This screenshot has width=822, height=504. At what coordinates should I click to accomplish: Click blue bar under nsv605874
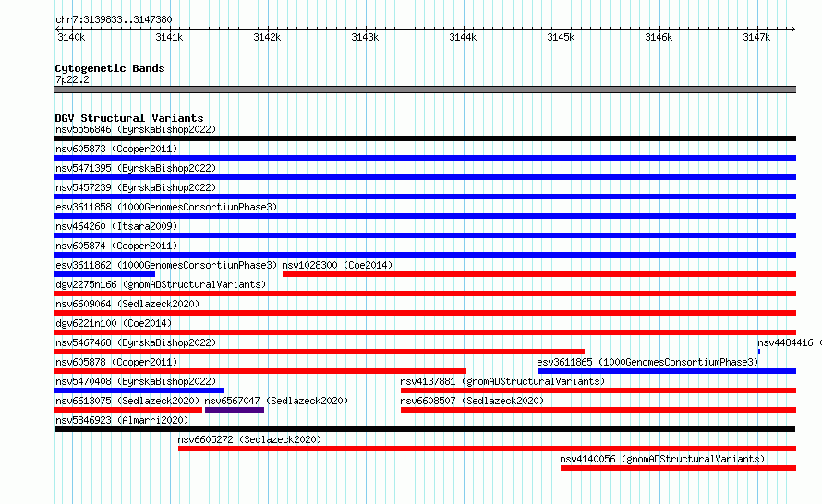coord(425,255)
